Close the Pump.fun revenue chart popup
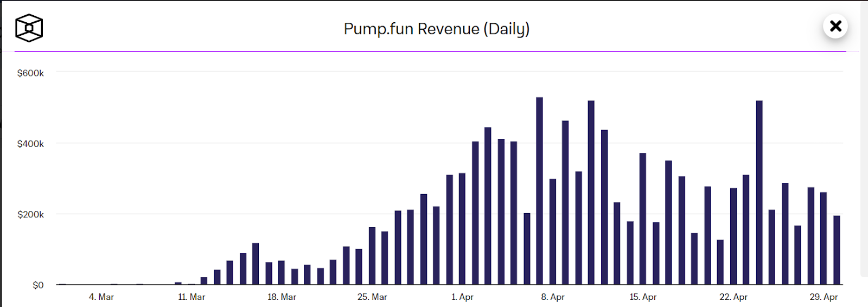Screen dimensions: 868x307 point(835,26)
